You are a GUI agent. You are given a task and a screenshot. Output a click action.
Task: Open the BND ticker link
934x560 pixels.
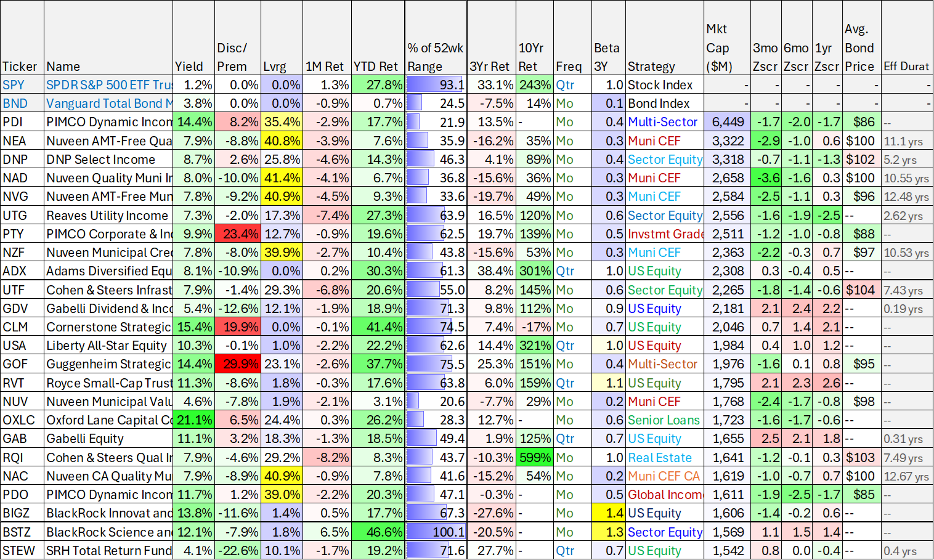pyautogui.click(x=15, y=103)
